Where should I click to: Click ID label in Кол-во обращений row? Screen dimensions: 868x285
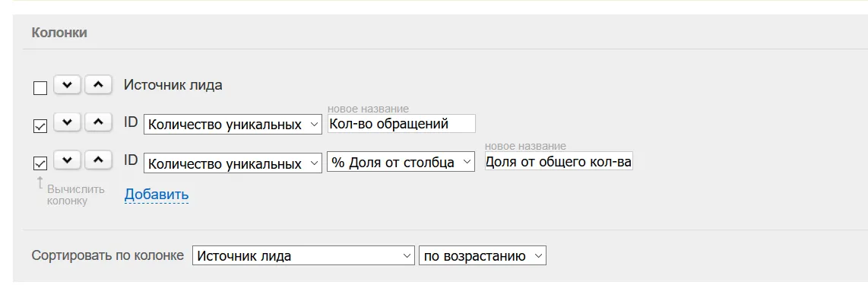click(x=131, y=122)
